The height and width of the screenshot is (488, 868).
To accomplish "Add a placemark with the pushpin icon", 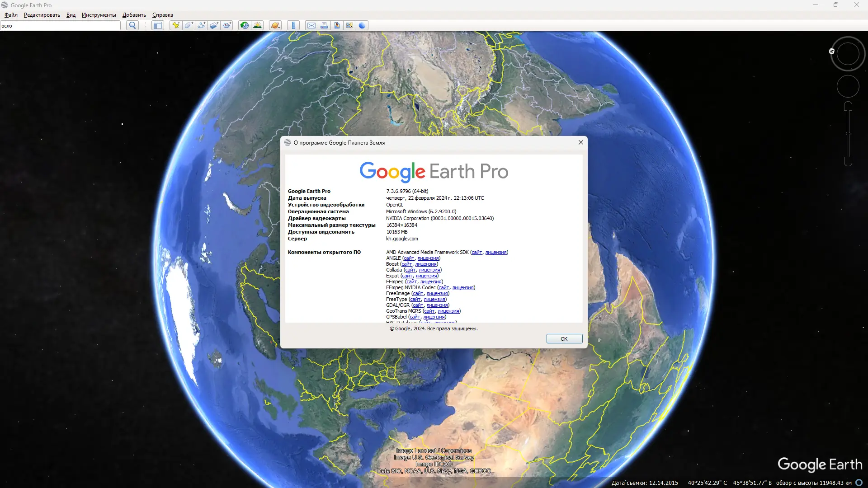I will (x=176, y=25).
